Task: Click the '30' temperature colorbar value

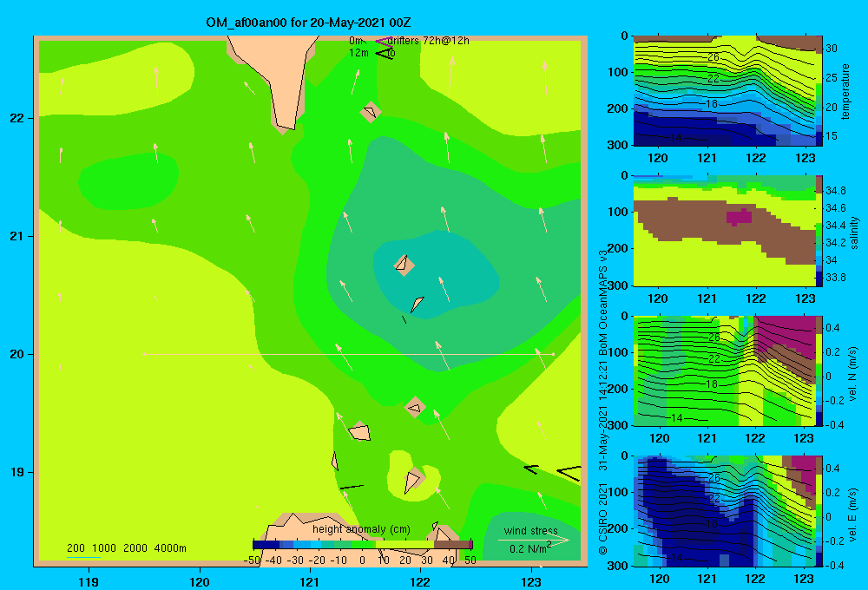Action: click(832, 49)
